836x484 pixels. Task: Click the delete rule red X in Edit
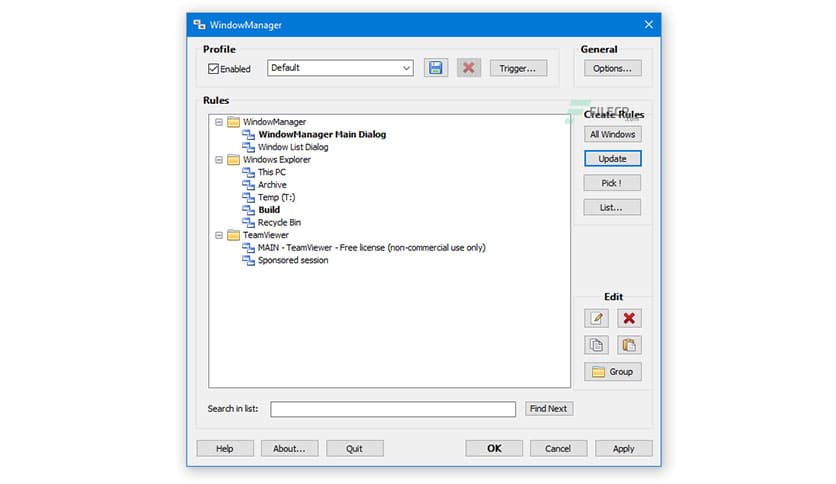(x=629, y=318)
